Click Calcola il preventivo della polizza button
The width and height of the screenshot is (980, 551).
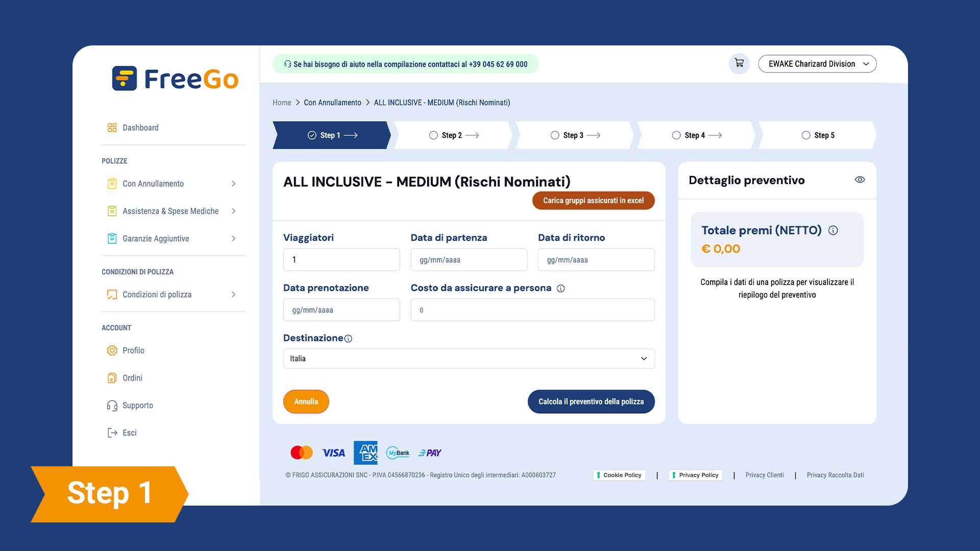[x=591, y=402]
